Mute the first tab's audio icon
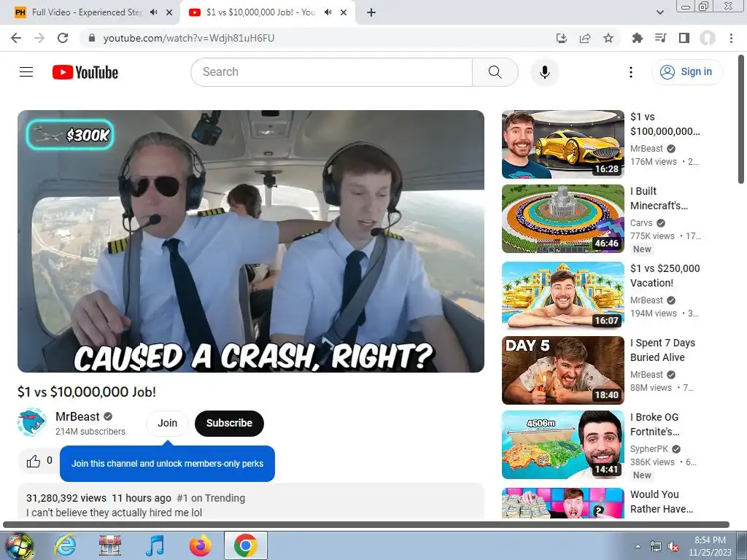Screen dimensions: 747x560 [153, 12]
